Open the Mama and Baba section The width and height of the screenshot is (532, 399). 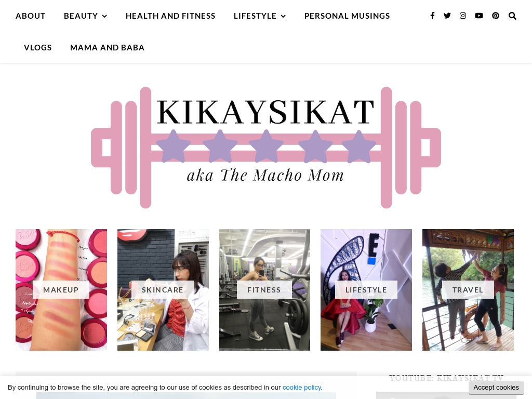(107, 47)
